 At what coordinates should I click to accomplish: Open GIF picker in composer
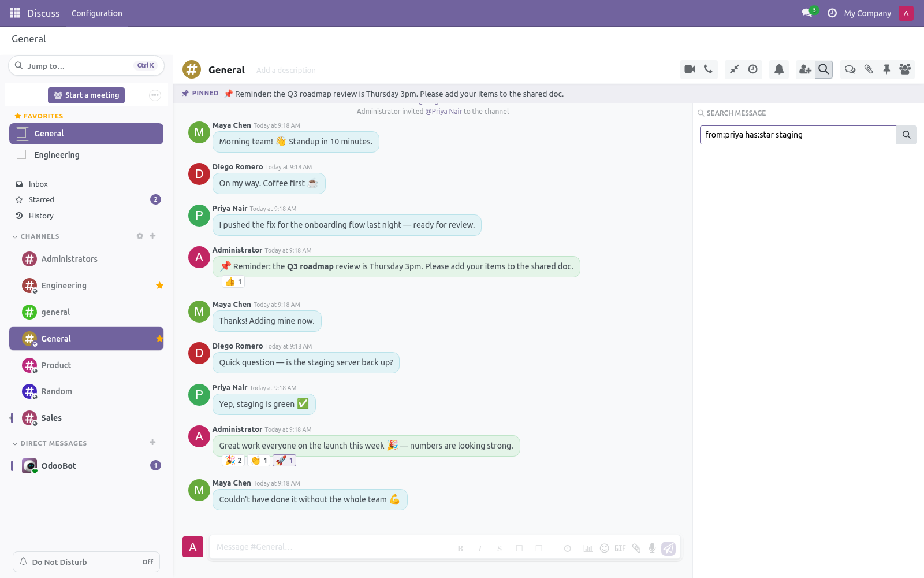(620, 549)
